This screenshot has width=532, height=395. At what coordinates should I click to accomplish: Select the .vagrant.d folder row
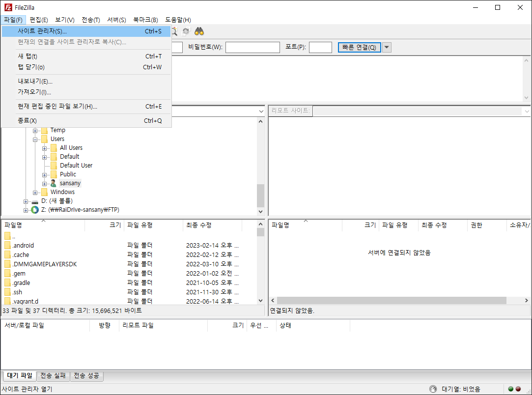[129, 301]
